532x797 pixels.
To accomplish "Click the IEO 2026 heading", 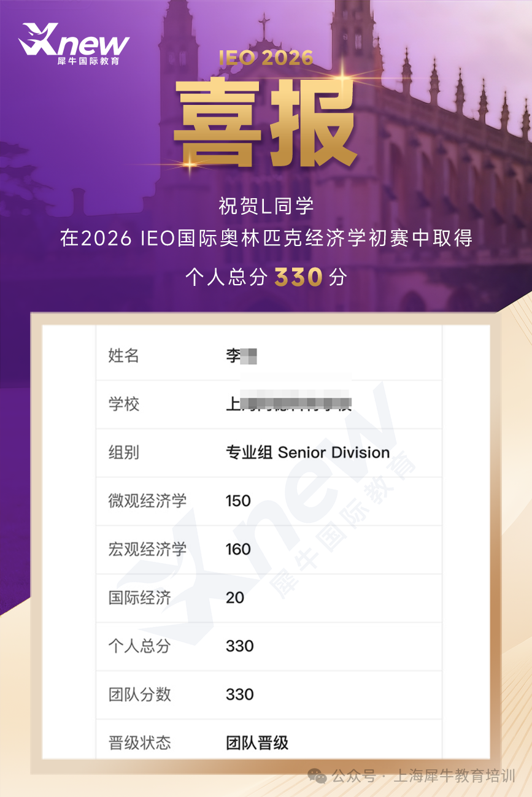I will click(x=266, y=58).
